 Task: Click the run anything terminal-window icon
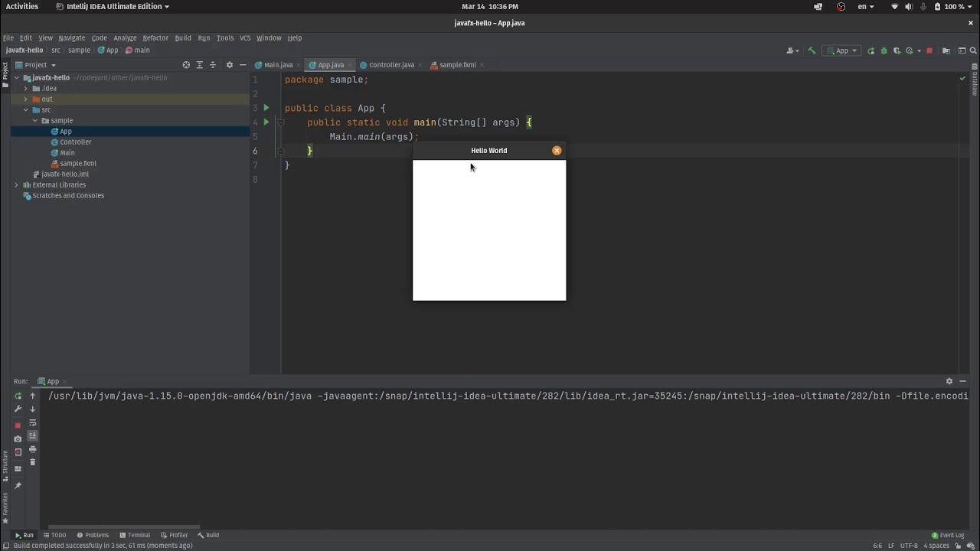tap(962, 51)
